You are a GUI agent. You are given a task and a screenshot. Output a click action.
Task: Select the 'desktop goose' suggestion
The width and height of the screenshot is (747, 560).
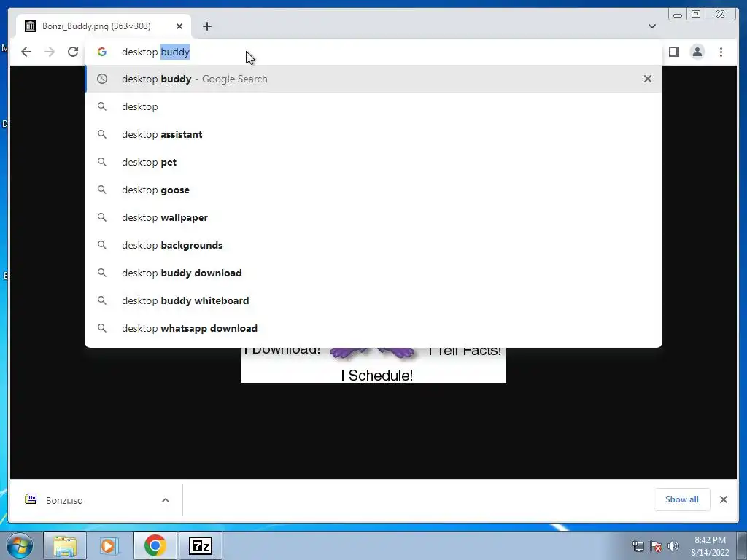373,190
